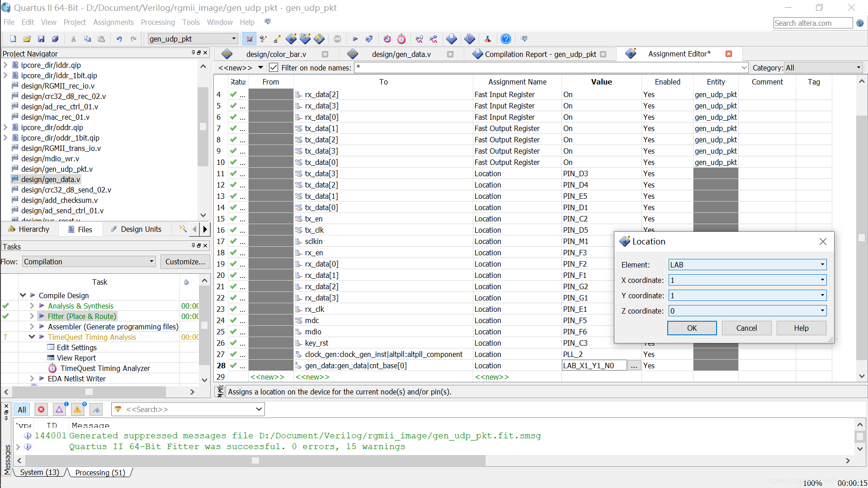Create a new file from the toolbar
Screen dimensions: 868x488
pos(13,39)
